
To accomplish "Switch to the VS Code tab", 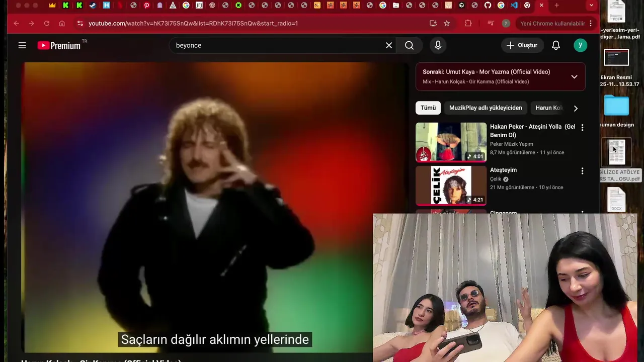I will click(x=514, y=5).
